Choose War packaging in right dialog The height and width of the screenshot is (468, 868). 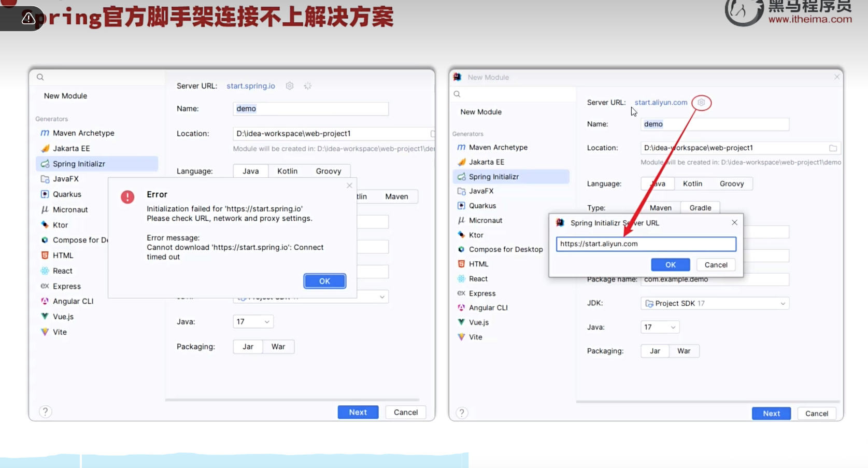tap(684, 351)
